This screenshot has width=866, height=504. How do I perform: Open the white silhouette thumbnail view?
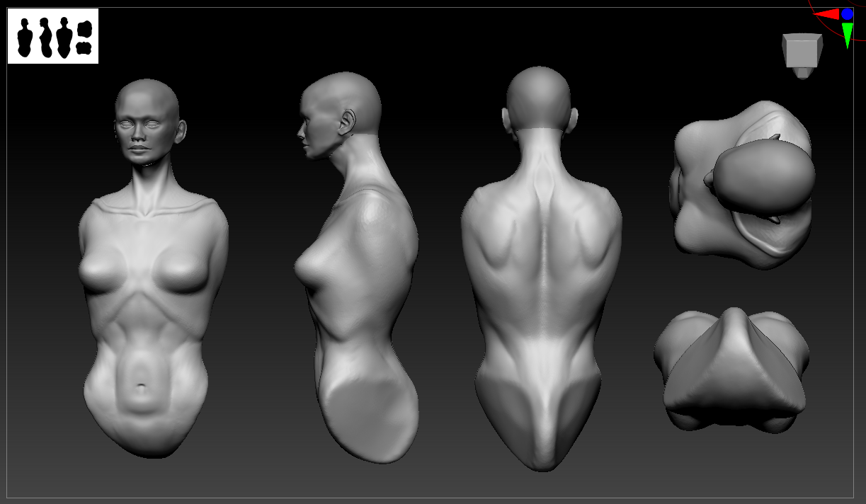click(x=53, y=36)
